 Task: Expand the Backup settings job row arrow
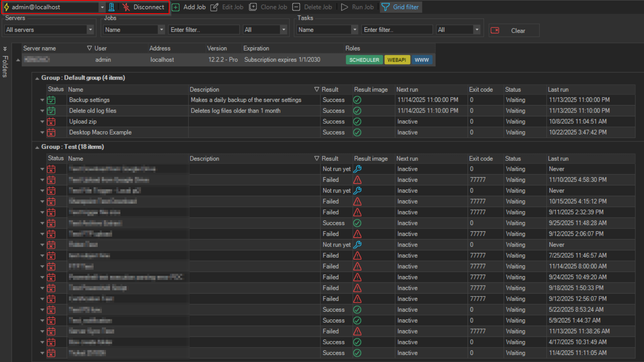[x=42, y=100]
